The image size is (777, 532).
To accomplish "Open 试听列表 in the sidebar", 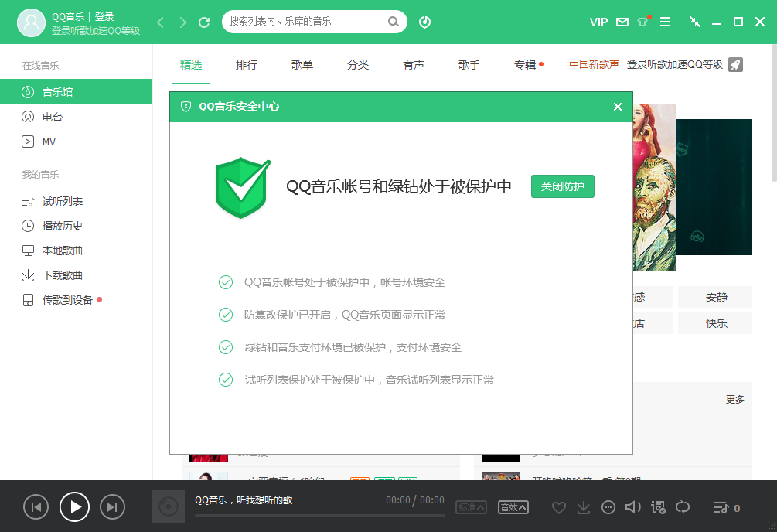I will (77, 201).
